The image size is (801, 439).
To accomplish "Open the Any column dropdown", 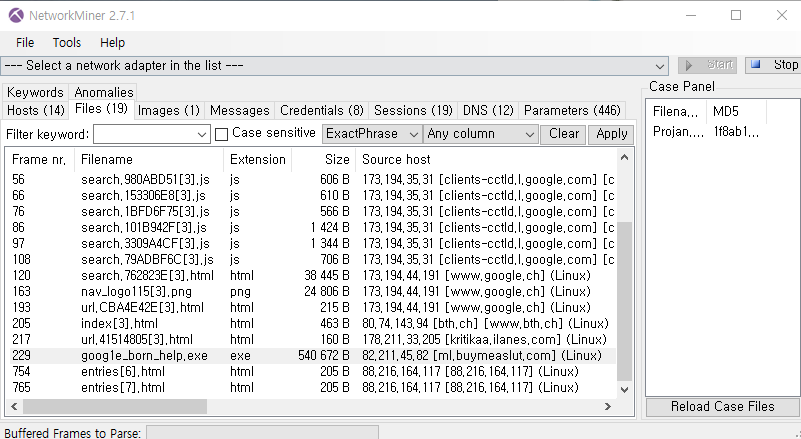I will coord(481,134).
